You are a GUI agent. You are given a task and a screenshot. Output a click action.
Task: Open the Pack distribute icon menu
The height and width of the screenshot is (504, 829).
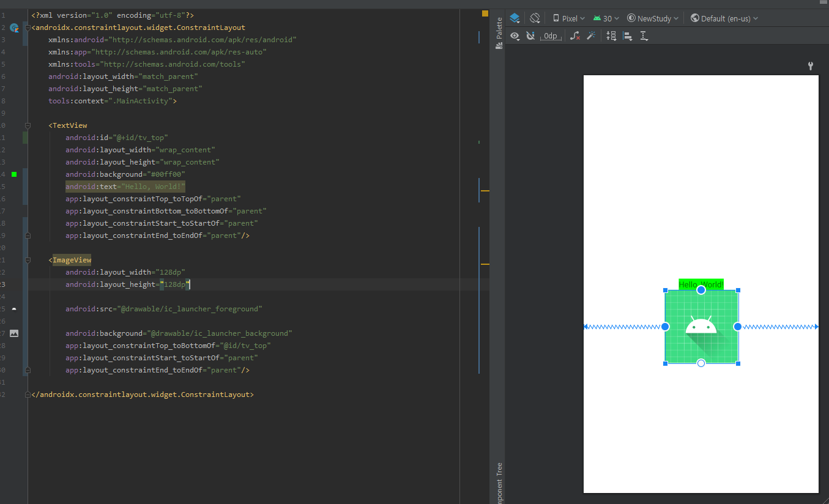coord(611,36)
